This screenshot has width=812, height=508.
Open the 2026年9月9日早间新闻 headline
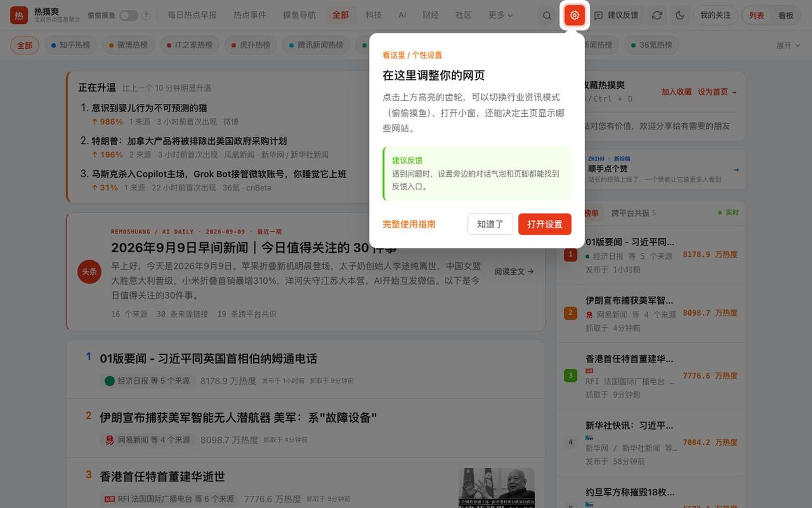[254, 247]
